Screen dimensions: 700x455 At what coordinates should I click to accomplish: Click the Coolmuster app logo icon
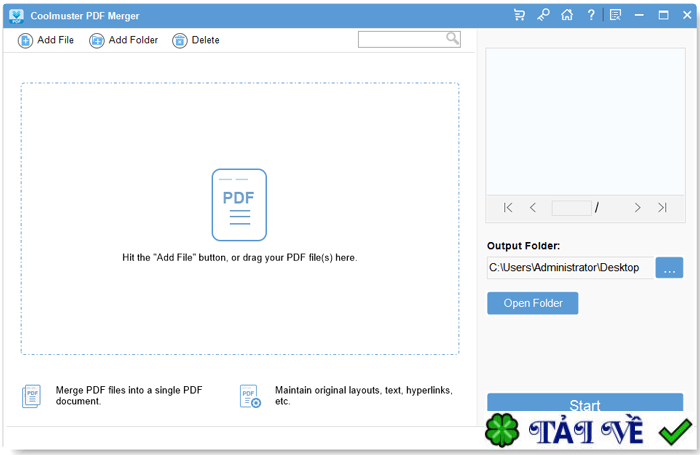point(17,16)
